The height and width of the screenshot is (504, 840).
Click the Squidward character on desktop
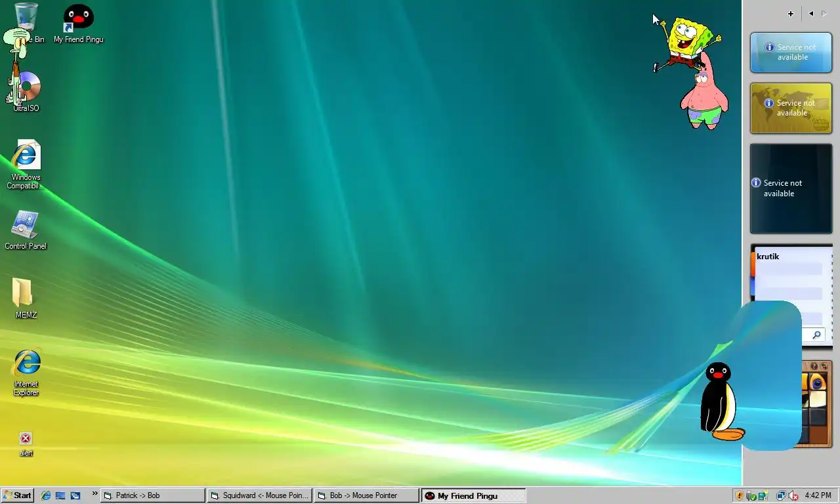[x=17, y=66]
